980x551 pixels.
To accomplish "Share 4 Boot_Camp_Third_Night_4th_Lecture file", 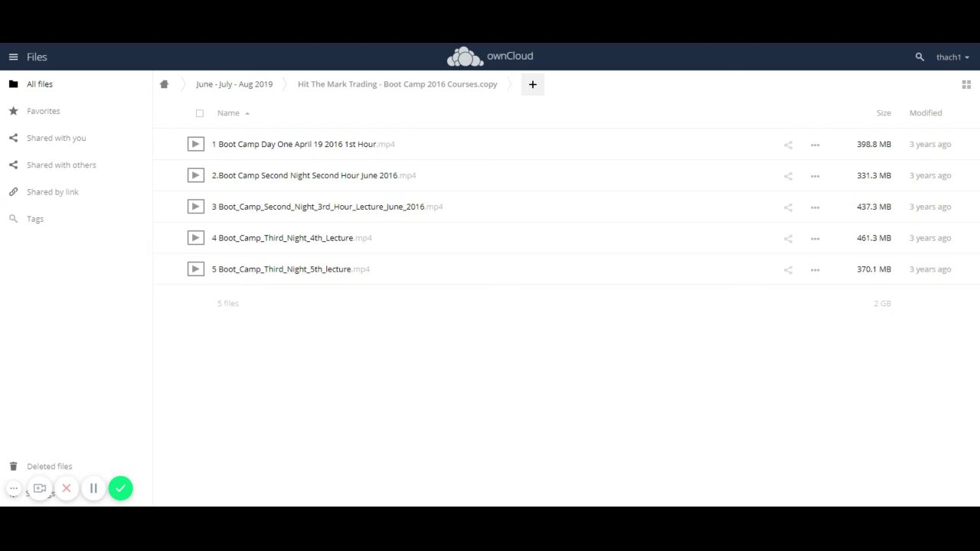I will (x=788, y=239).
